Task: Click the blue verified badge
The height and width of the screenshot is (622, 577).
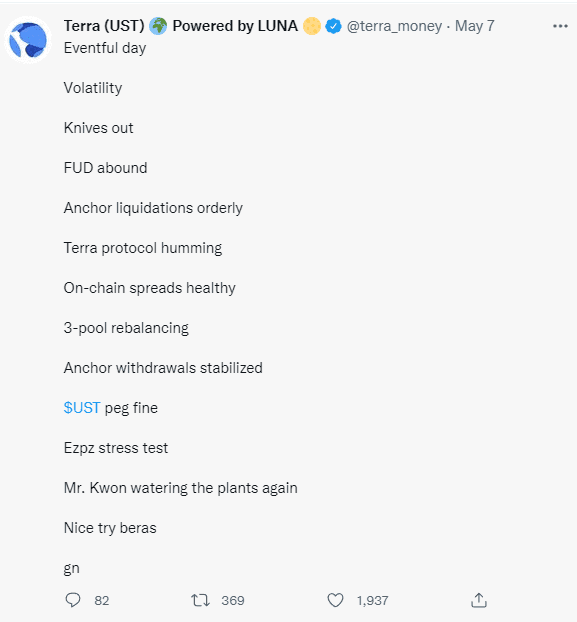Action: point(334,26)
